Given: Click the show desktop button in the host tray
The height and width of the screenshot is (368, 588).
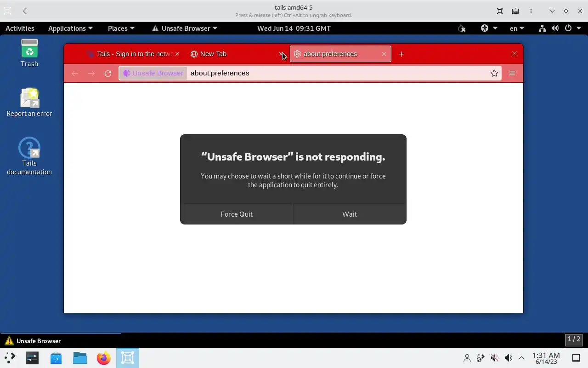Looking at the screenshot, I should 576,358.
